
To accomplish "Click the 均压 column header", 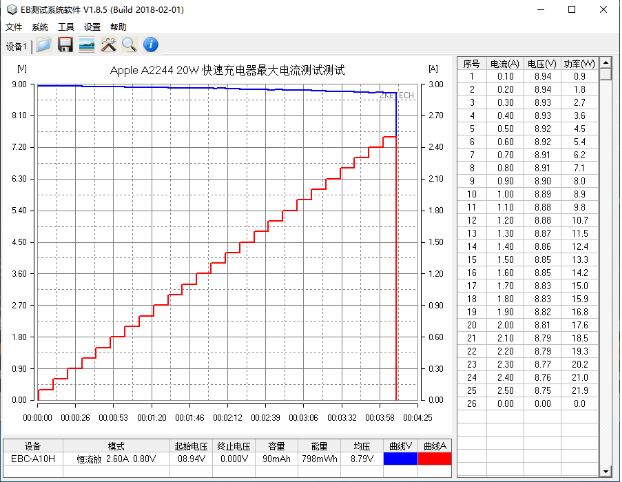I will [x=362, y=446].
